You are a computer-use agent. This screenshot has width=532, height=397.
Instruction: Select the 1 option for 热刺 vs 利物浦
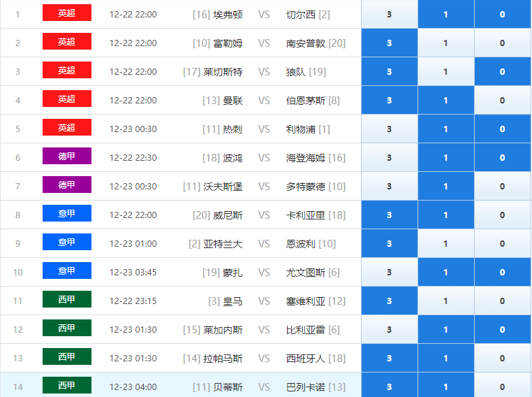[446, 129]
